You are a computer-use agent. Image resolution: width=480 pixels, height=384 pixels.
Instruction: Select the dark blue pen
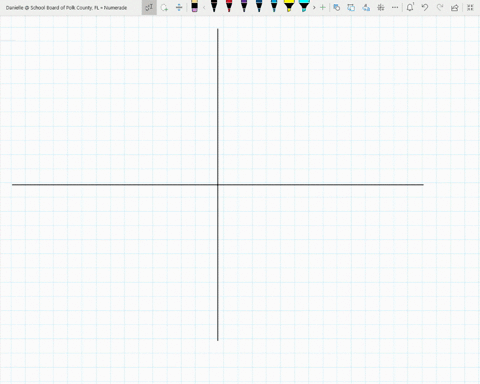pyautogui.click(x=259, y=6)
